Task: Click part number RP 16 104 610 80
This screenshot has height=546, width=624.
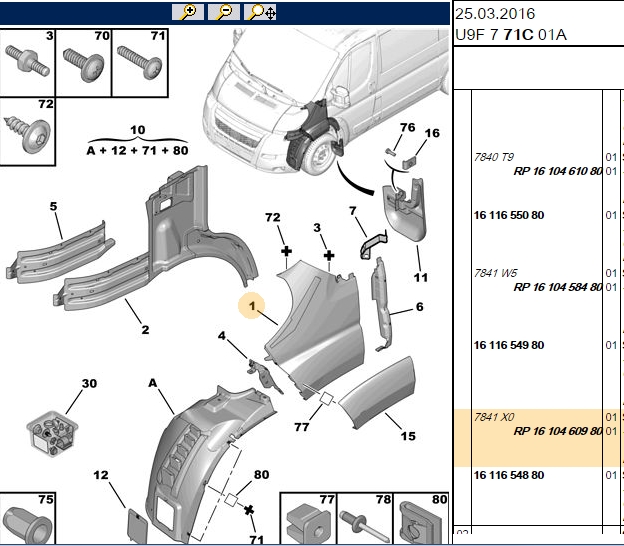Action: 558,171
